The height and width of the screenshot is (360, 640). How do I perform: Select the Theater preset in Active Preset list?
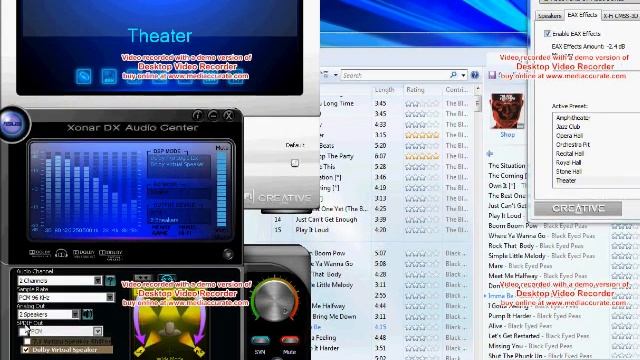(566, 181)
